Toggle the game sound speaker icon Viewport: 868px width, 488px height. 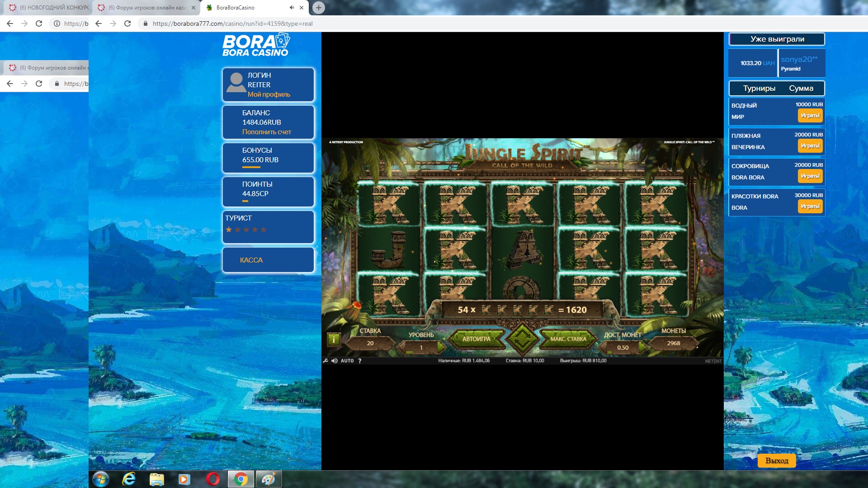[x=335, y=361]
